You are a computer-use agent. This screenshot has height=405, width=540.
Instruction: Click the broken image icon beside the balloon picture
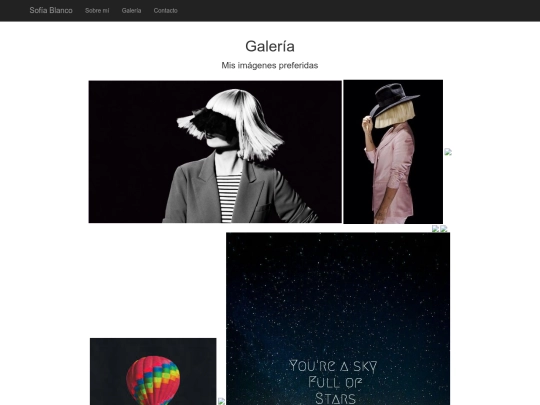coord(221,402)
